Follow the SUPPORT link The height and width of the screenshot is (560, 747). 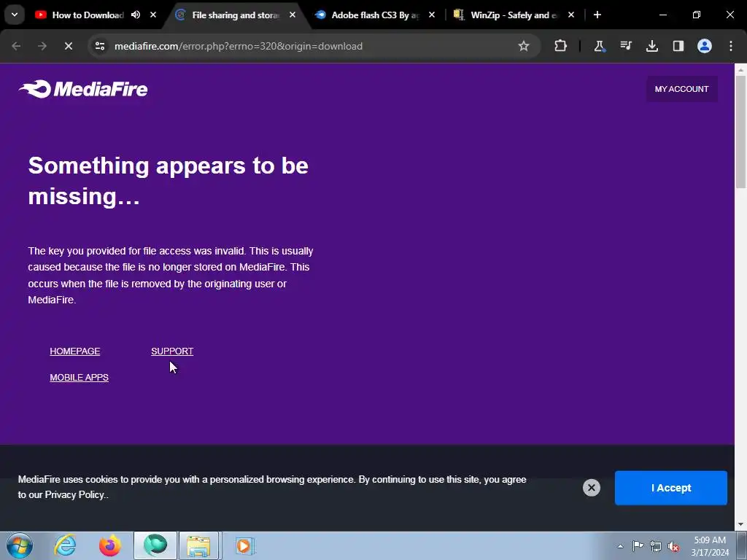point(172,351)
